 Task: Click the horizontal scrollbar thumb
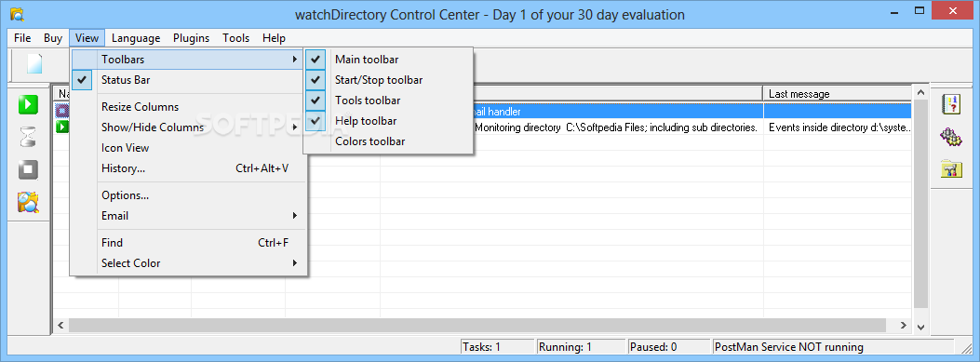click(477, 325)
